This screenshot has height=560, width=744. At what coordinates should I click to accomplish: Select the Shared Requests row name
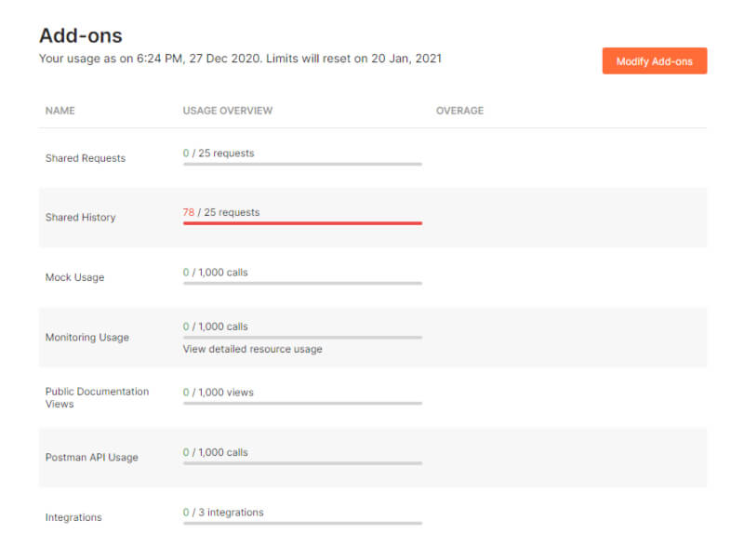pyautogui.click(x=86, y=158)
